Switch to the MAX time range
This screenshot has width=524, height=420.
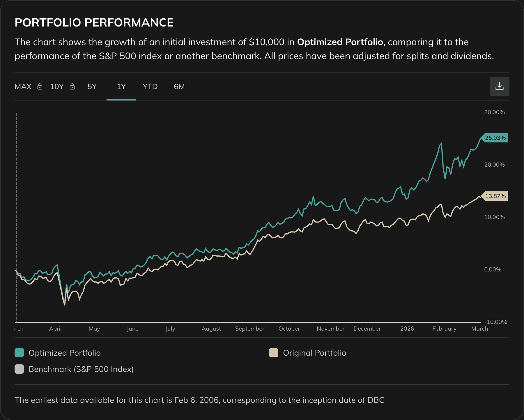[23, 87]
